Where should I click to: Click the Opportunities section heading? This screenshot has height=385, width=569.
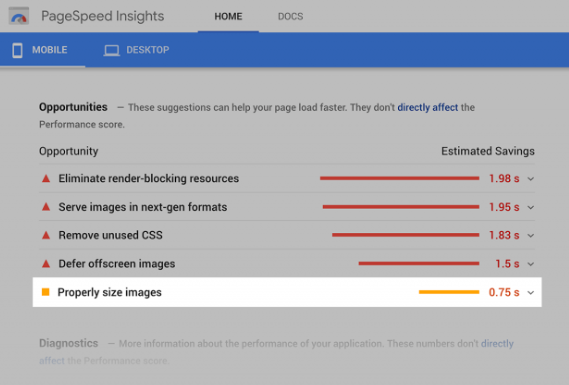[73, 107]
